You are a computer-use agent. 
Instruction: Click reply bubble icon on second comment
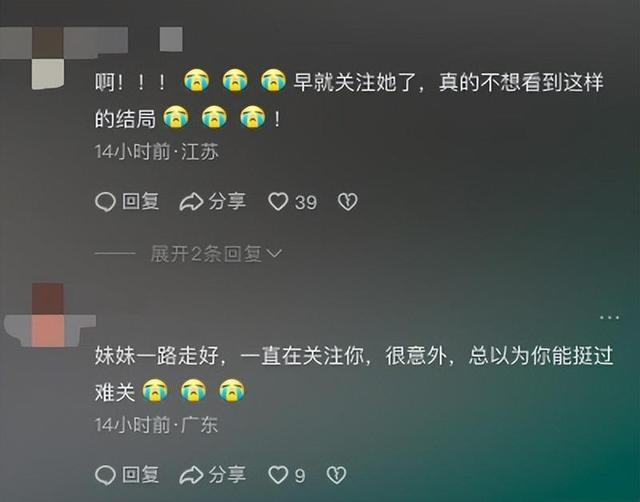105,475
